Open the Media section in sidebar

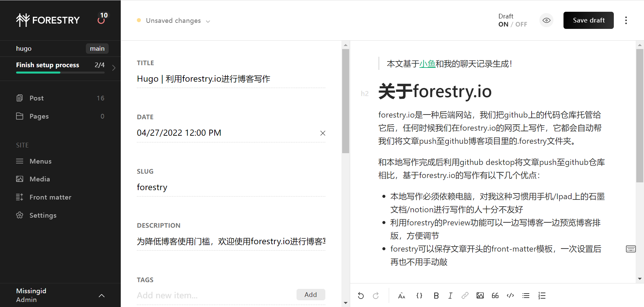coord(40,179)
